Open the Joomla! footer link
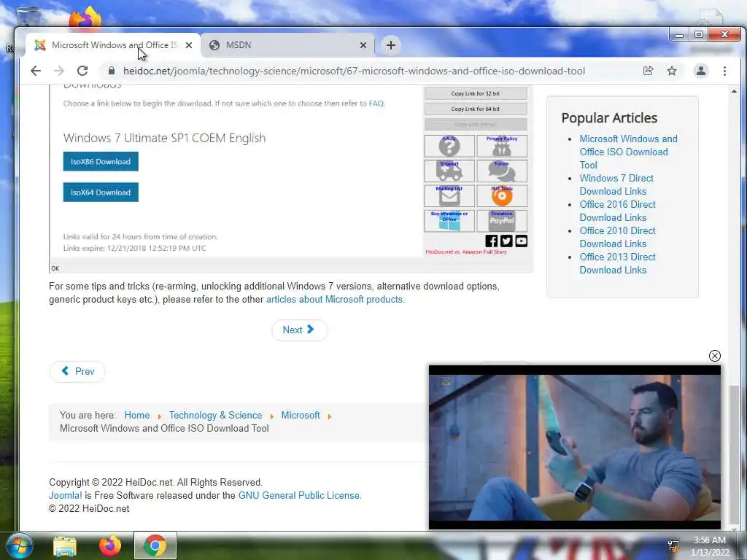 pos(65,495)
